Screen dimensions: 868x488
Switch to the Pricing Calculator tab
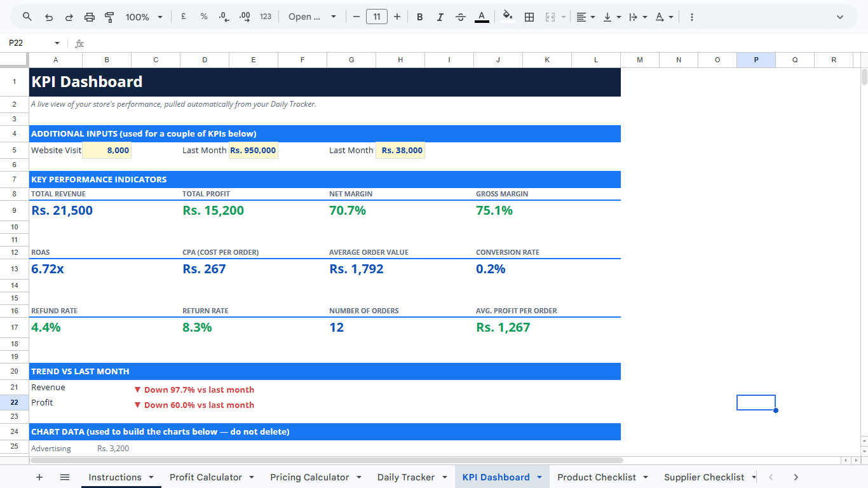click(309, 477)
